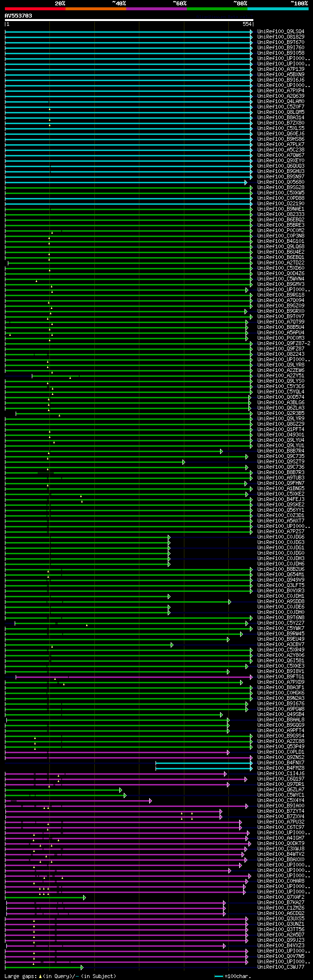Open UniRef100_B4FNX7 entry
This screenshot has width=313, height=980.
[x=281, y=762]
